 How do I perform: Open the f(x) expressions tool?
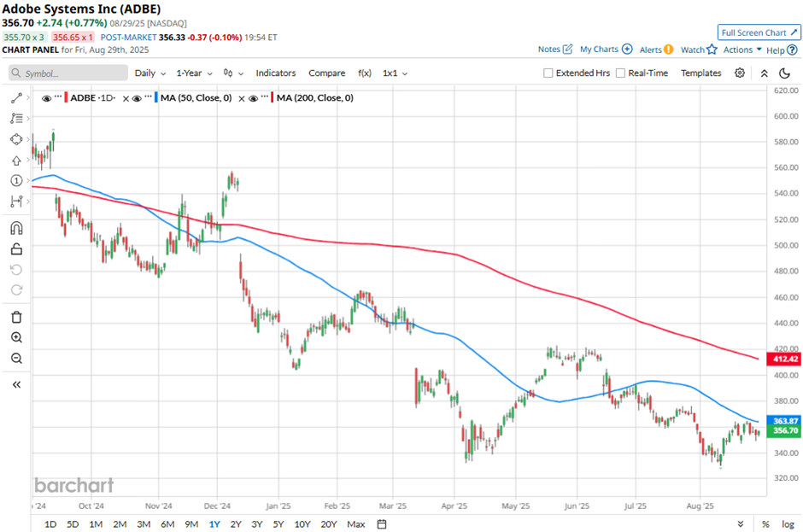365,73
